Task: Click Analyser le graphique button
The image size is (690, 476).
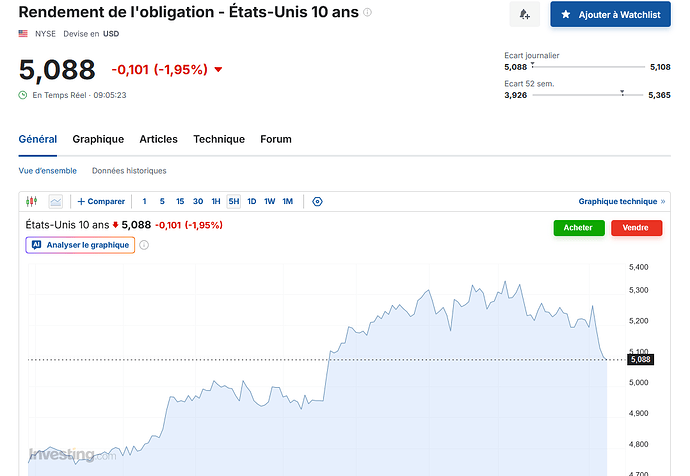Action: point(80,245)
